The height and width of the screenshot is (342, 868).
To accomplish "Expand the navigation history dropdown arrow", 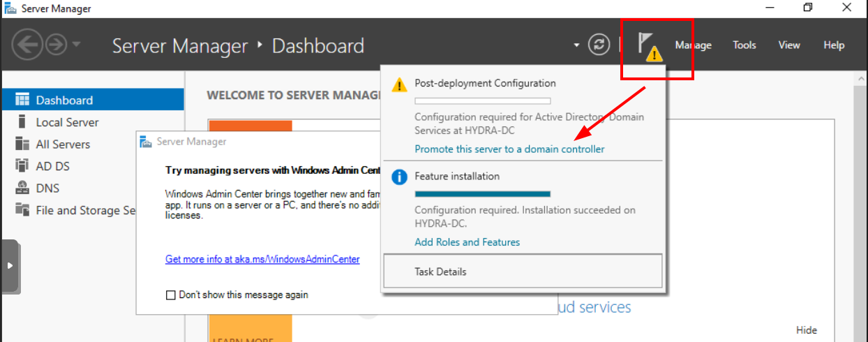I will (x=76, y=45).
